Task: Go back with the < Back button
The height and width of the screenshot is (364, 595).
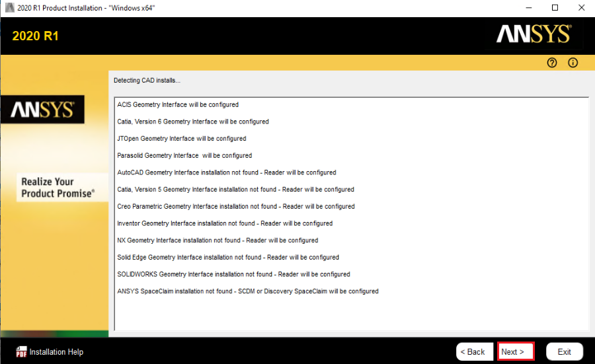Action: (x=474, y=351)
